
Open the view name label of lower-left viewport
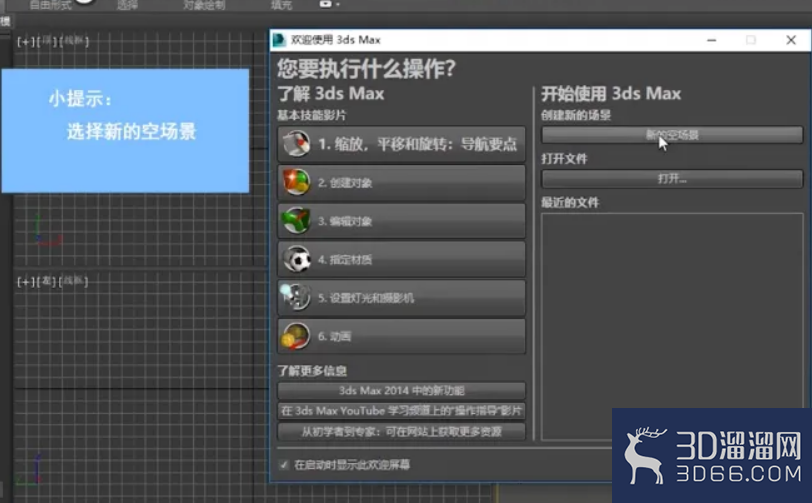(x=46, y=281)
